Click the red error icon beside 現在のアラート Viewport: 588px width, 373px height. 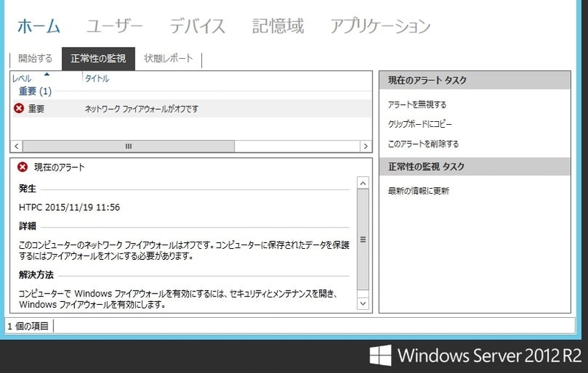[23, 167]
